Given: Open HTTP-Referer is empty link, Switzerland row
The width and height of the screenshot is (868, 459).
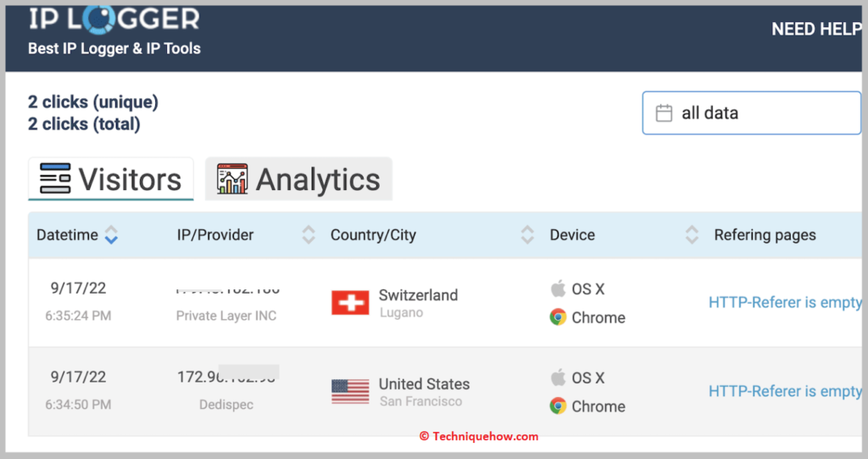Looking at the screenshot, I should [x=785, y=303].
